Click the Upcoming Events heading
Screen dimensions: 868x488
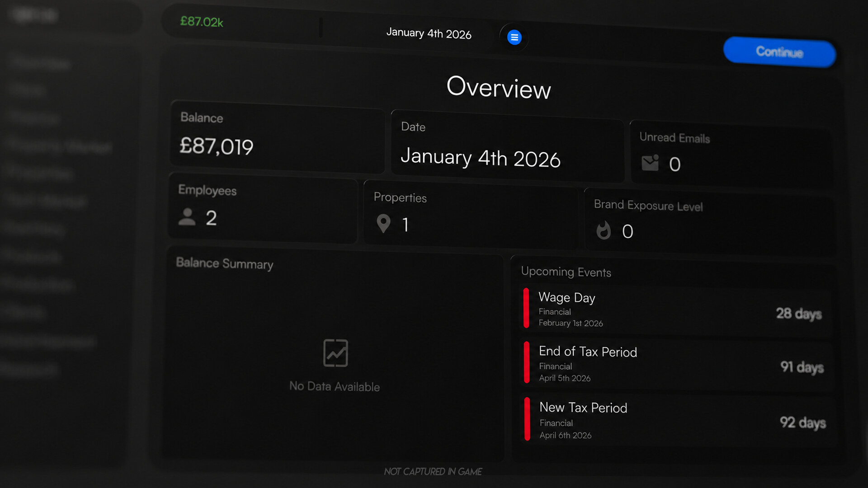(x=566, y=272)
